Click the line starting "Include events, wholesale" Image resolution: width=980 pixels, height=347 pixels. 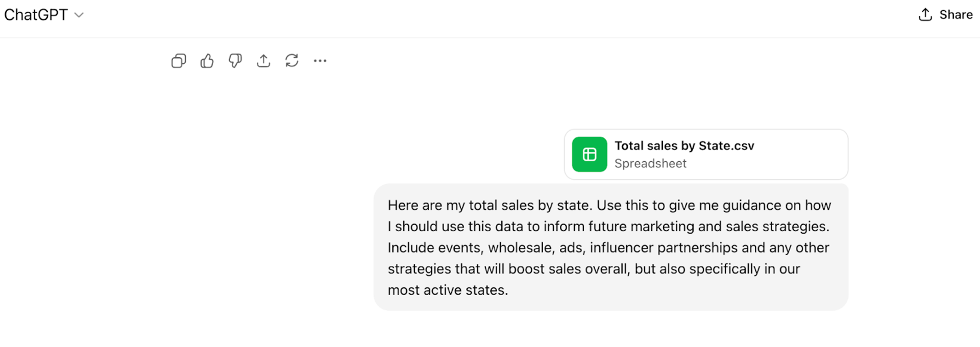coord(608,248)
